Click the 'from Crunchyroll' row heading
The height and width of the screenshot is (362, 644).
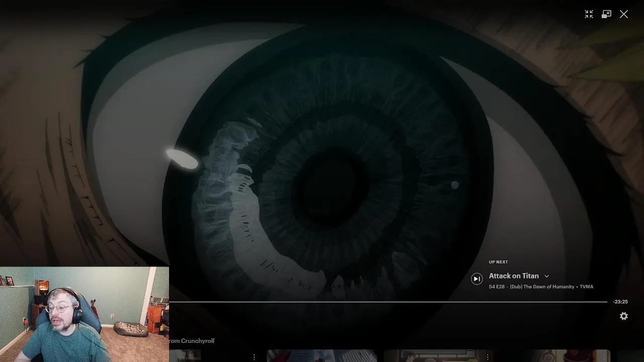coord(192,340)
